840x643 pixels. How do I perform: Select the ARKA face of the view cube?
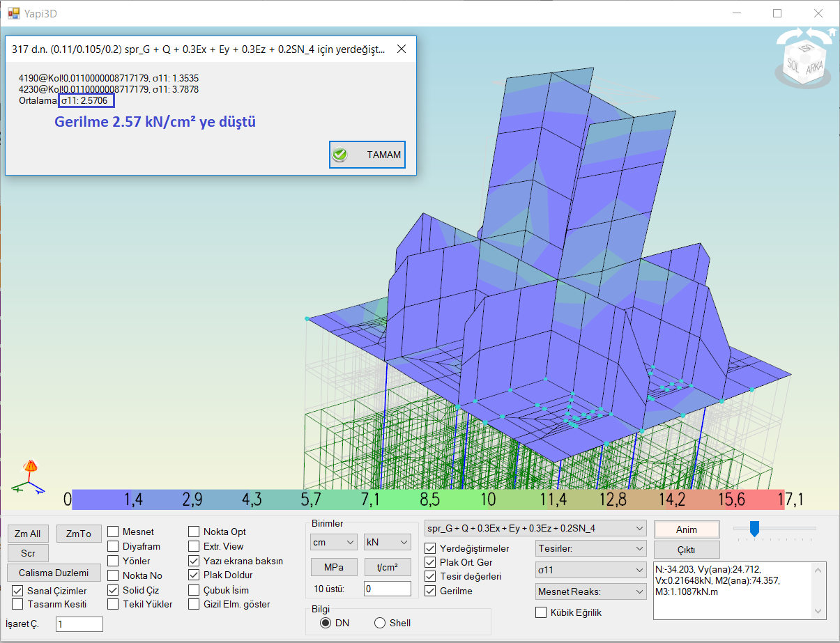814,68
